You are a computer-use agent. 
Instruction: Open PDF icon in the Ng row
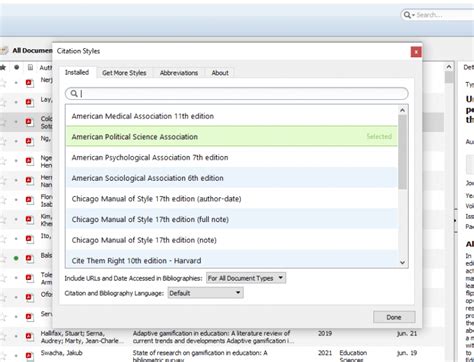(29, 141)
